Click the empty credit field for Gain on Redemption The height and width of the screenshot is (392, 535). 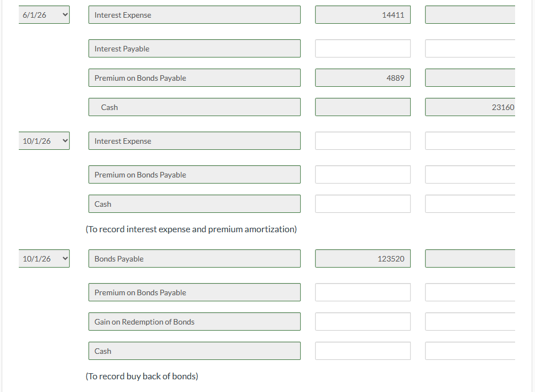click(x=470, y=321)
